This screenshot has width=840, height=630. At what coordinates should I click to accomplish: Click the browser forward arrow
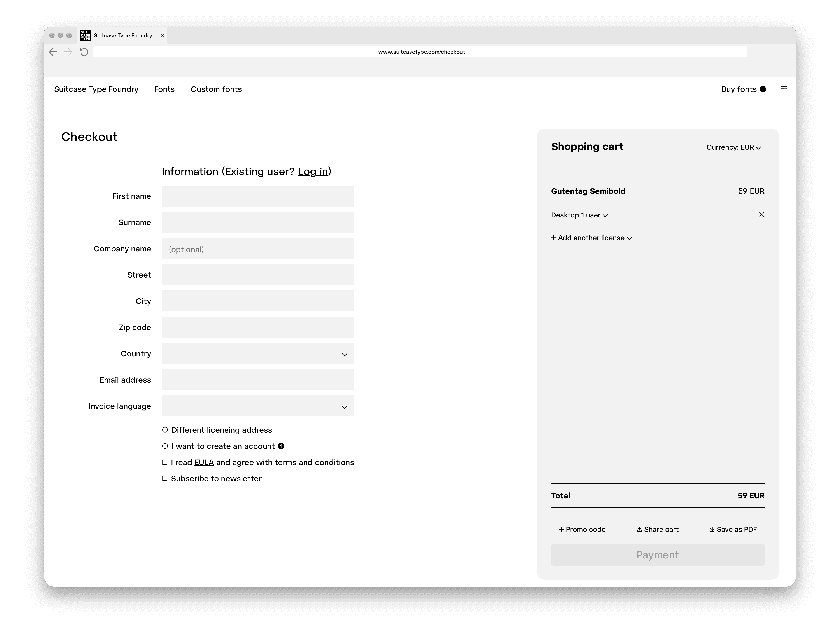[68, 52]
